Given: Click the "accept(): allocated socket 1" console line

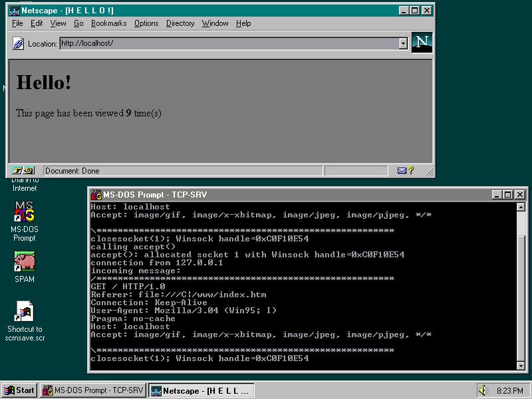Looking at the screenshot, I should click(x=247, y=255).
